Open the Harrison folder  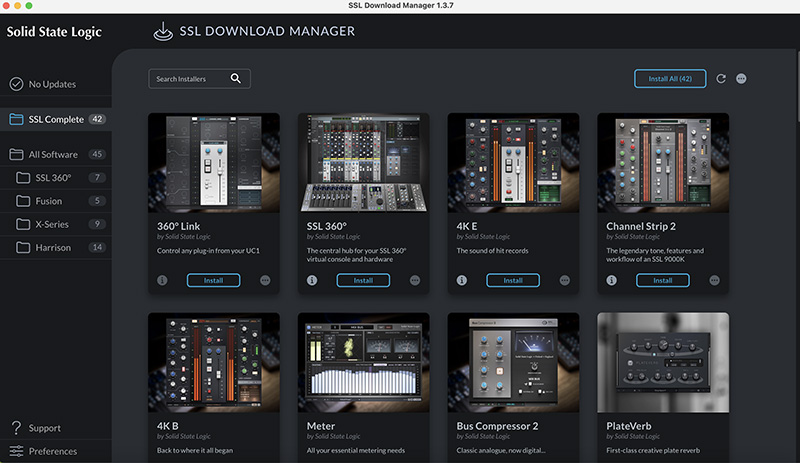(x=56, y=247)
